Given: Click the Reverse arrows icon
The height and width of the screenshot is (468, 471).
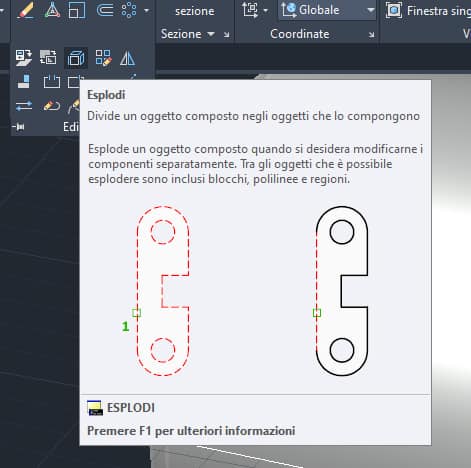Looking at the screenshot, I should 24,106.
